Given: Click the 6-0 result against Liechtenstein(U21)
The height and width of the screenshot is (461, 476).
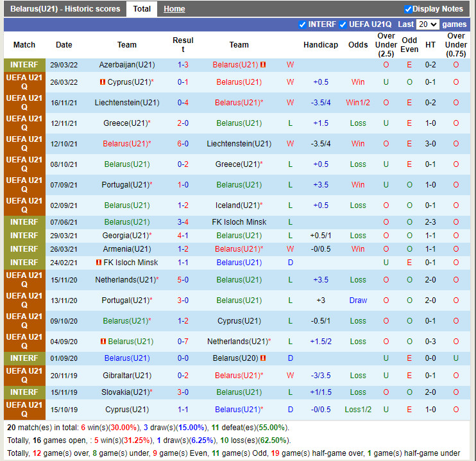Looking at the screenshot, I should [183, 144].
